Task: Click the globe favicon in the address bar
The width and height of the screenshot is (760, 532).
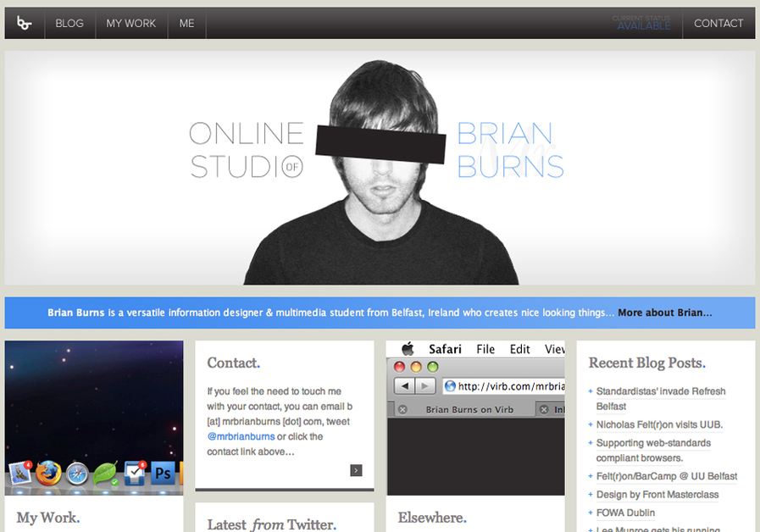Action: pos(451,385)
